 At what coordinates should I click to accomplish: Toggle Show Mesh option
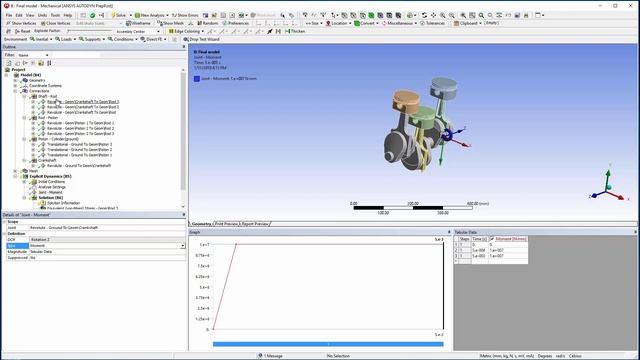[170, 23]
